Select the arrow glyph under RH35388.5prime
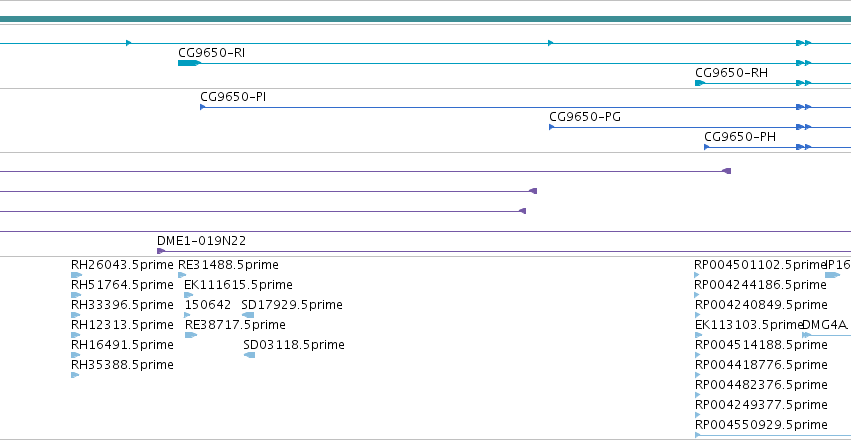 [75, 375]
